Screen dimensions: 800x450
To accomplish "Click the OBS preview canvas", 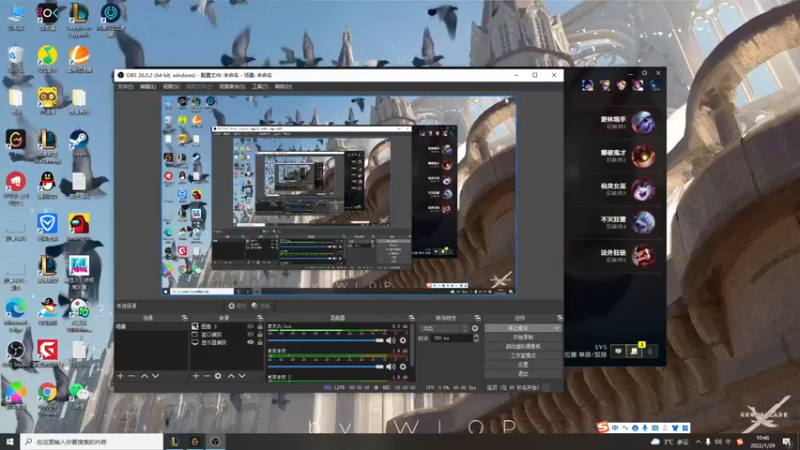I will click(339, 195).
